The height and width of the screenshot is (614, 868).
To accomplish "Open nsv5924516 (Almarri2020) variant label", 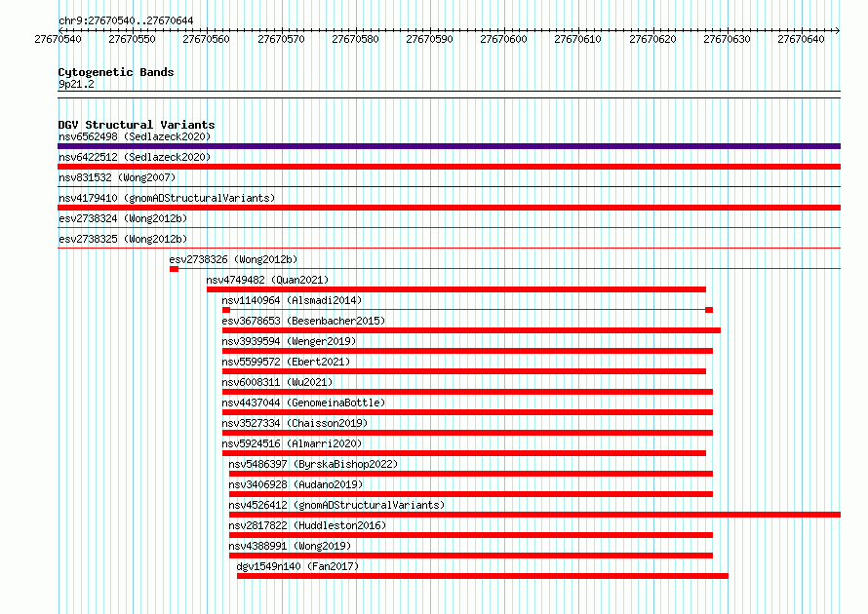I will [x=292, y=443].
